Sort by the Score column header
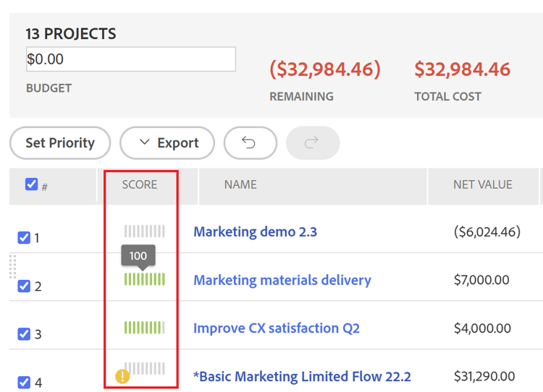The height and width of the screenshot is (392, 543). click(x=140, y=184)
